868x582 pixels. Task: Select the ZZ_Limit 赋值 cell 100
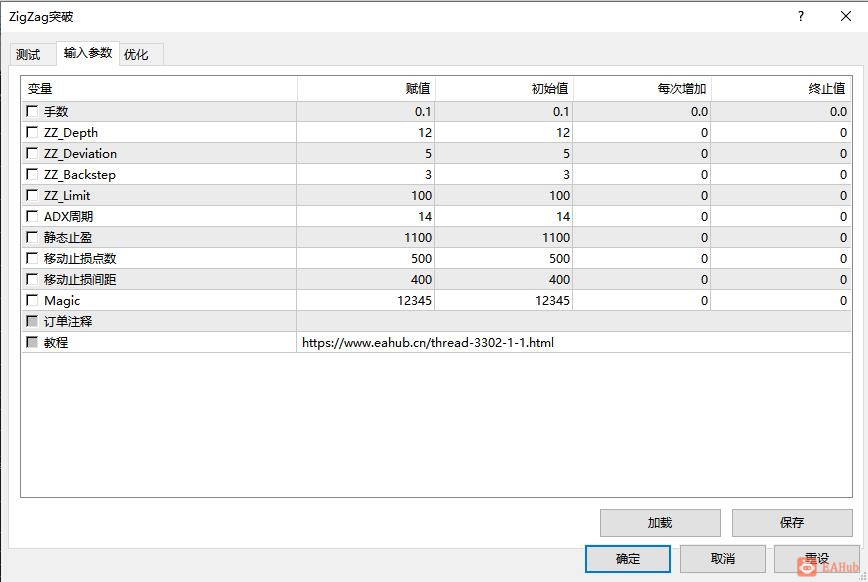click(366, 195)
